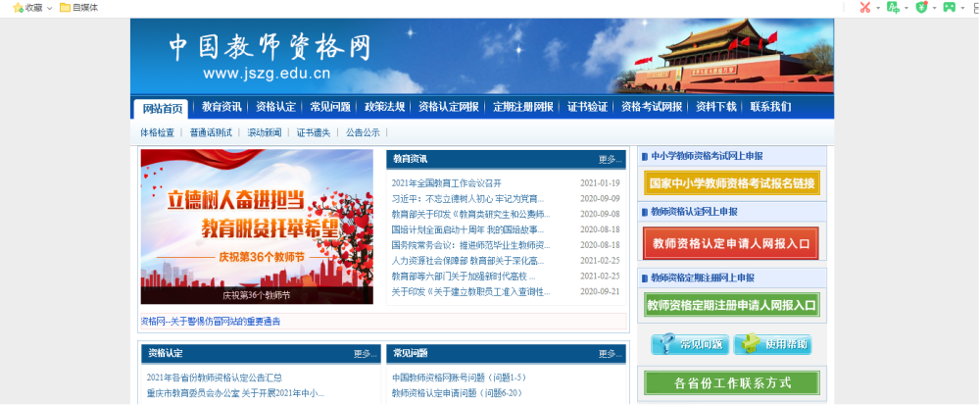Open news 人力资源社会保障部 教育部关于深化高
Screen dimensions: 980x405
point(467,261)
